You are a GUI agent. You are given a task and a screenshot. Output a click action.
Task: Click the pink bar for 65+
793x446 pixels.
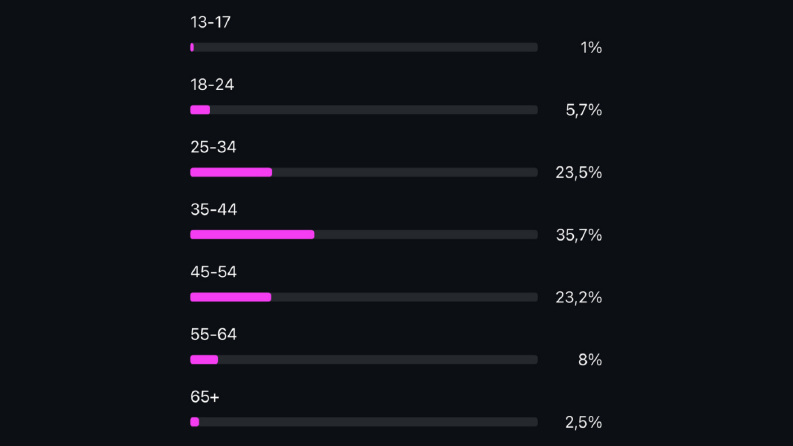click(x=195, y=422)
